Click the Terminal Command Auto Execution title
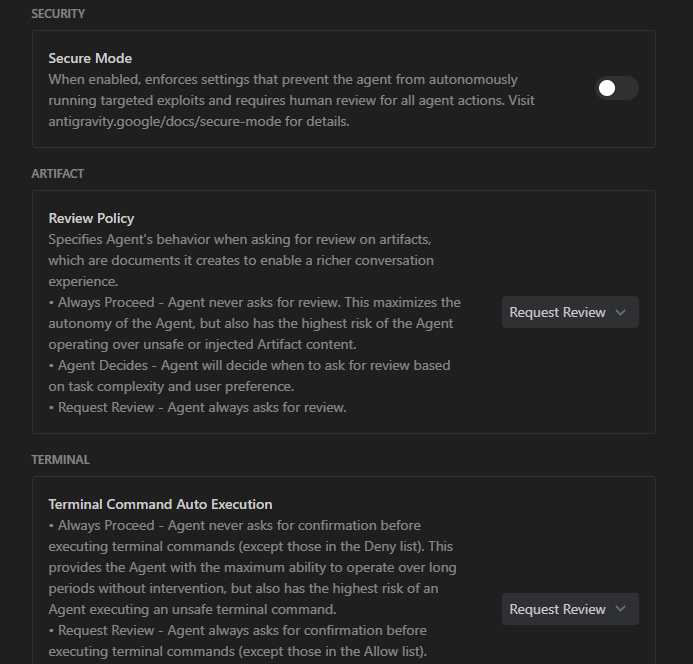This screenshot has height=664, width=693. (x=160, y=505)
